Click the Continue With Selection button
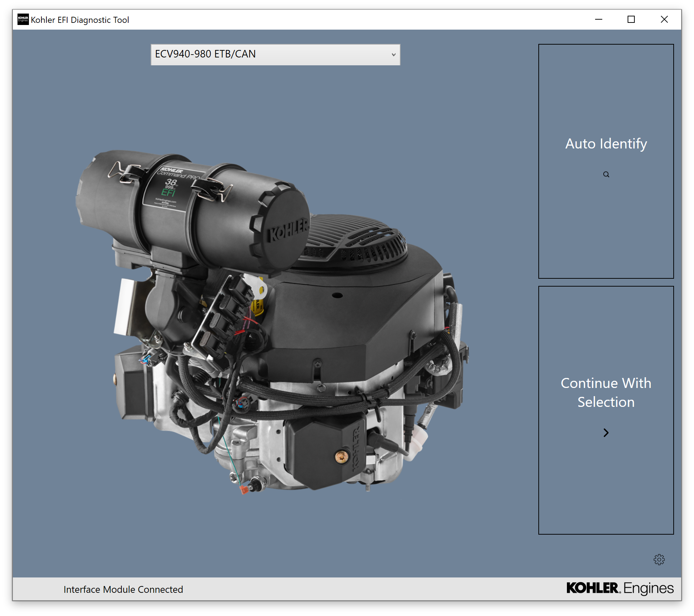The width and height of the screenshot is (694, 616). [x=606, y=410]
